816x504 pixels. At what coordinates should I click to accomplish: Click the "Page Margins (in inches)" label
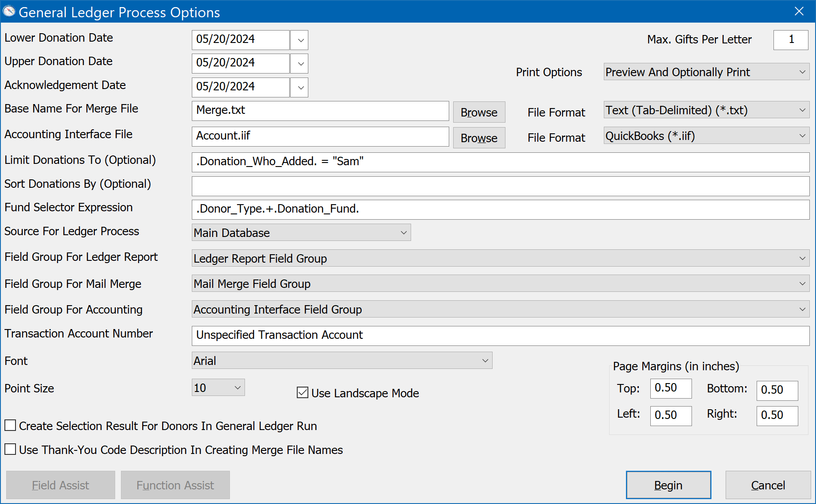point(676,366)
